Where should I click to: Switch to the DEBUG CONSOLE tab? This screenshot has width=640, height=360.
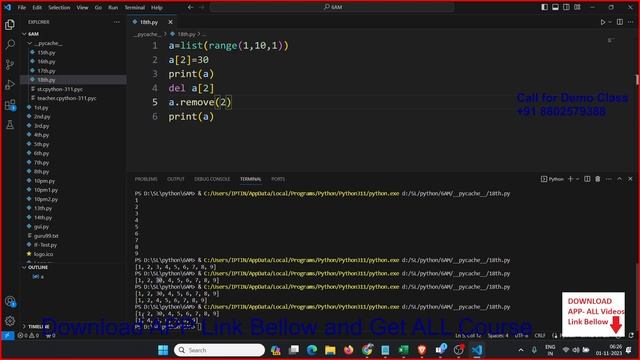point(212,179)
